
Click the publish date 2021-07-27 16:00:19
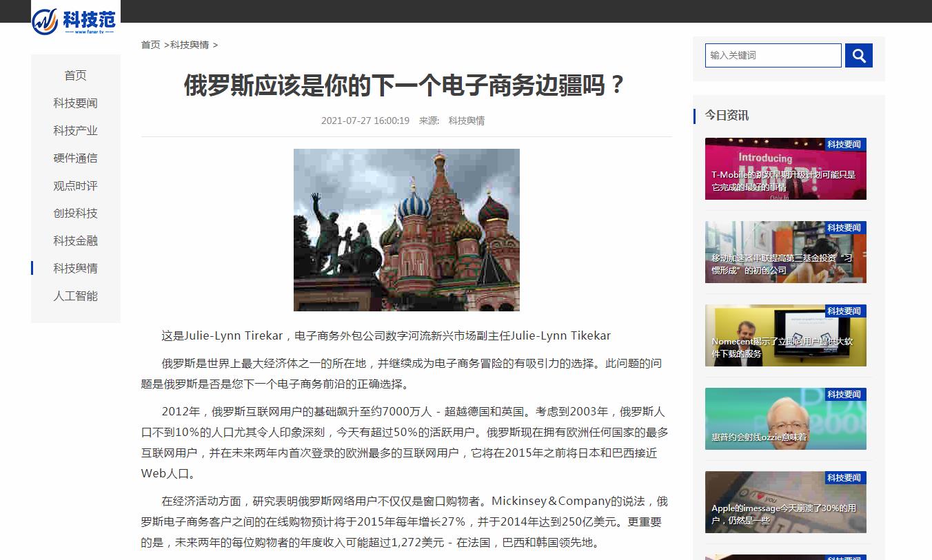click(365, 121)
